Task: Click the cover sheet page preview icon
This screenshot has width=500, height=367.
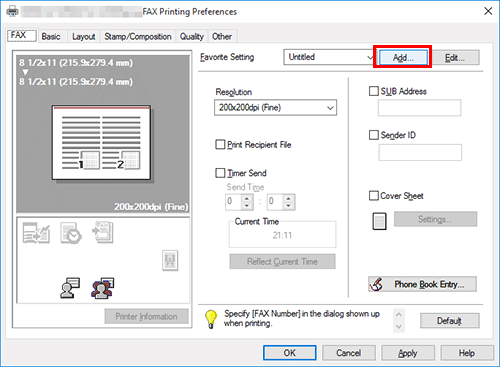Action: (x=379, y=221)
